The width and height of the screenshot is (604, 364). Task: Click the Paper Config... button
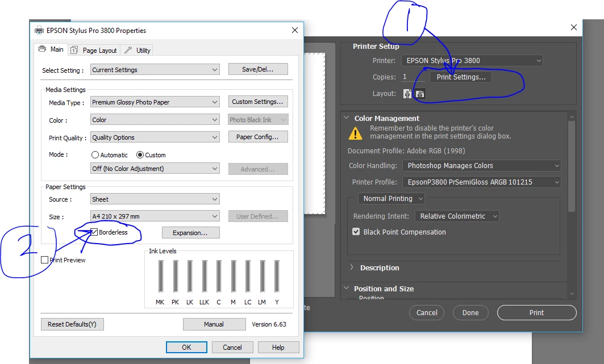click(x=258, y=137)
